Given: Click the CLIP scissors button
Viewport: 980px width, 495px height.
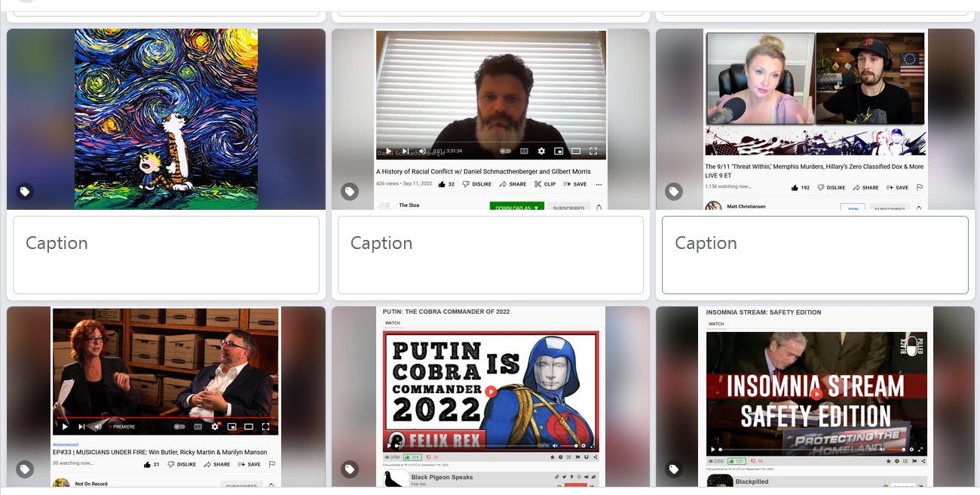Looking at the screenshot, I should pos(544,184).
